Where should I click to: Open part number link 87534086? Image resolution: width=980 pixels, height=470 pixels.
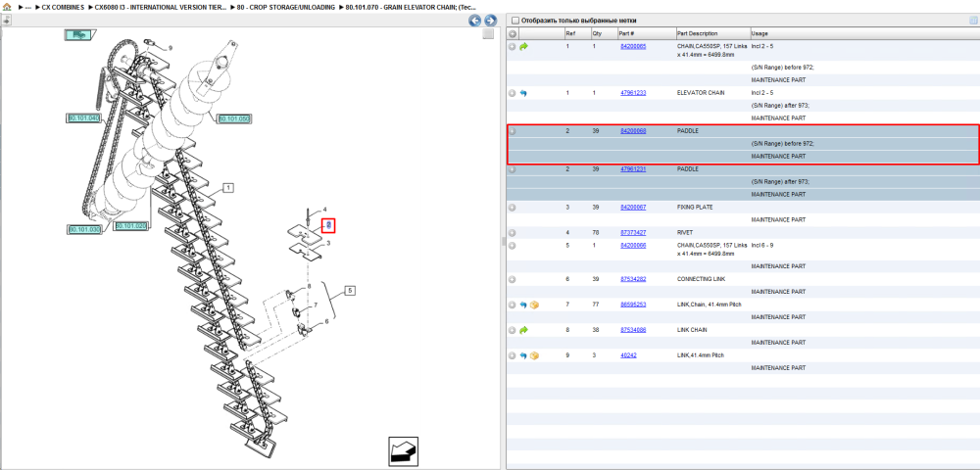point(632,330)
